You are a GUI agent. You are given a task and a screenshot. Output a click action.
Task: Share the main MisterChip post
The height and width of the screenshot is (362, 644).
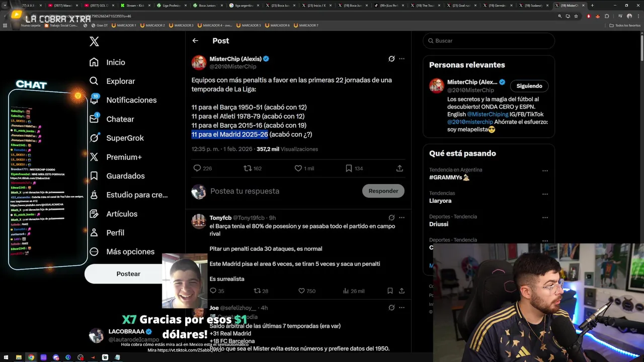[x=399, y=168]
